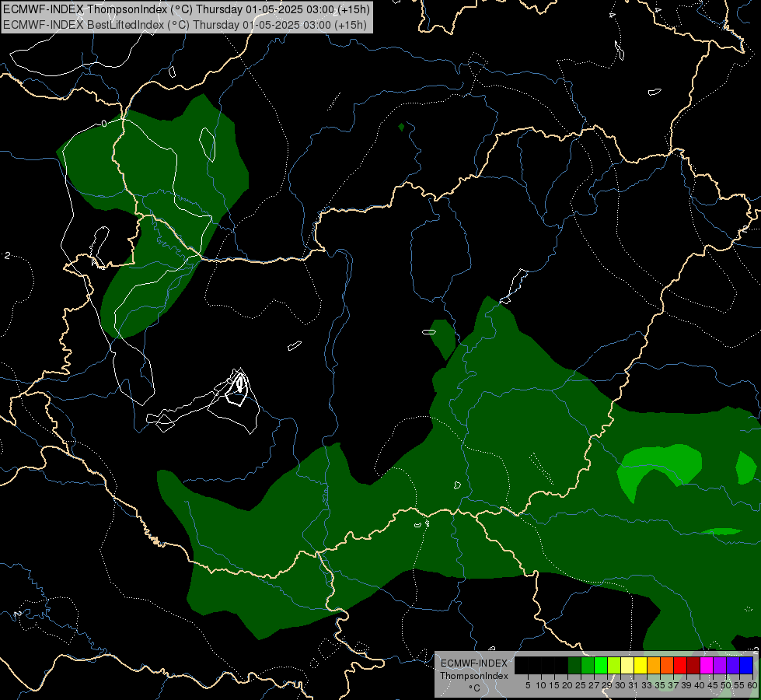Click legend tick value 10
Image resolution: width=761 pixels, height=700 pixels.
[541, 685]
